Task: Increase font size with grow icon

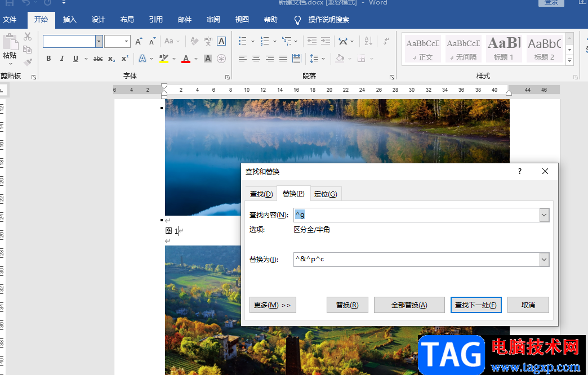Action: tap(139, 41)
